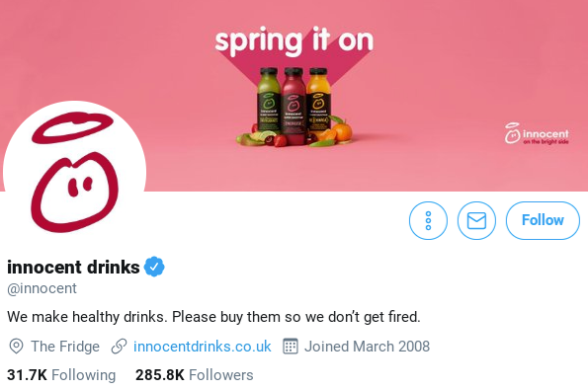588x390 pixels.
Task: View the 31.7K Following list
Action: click(x=61, y=375)
